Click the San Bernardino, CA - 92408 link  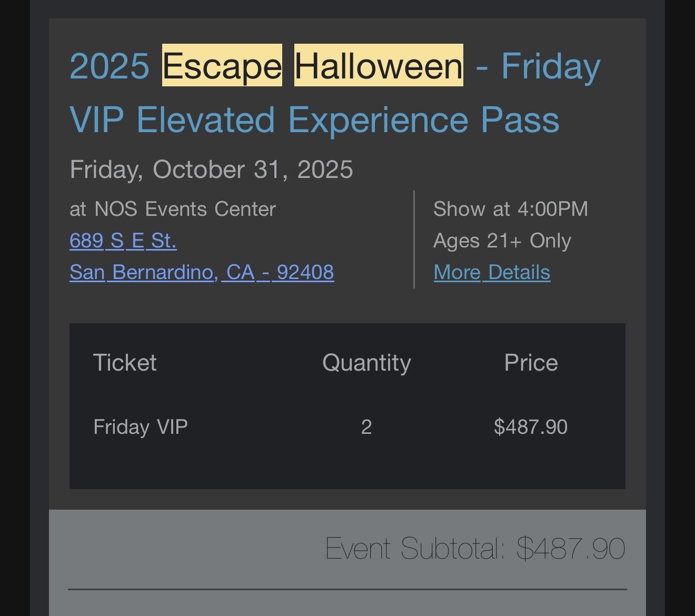(202, 272)
